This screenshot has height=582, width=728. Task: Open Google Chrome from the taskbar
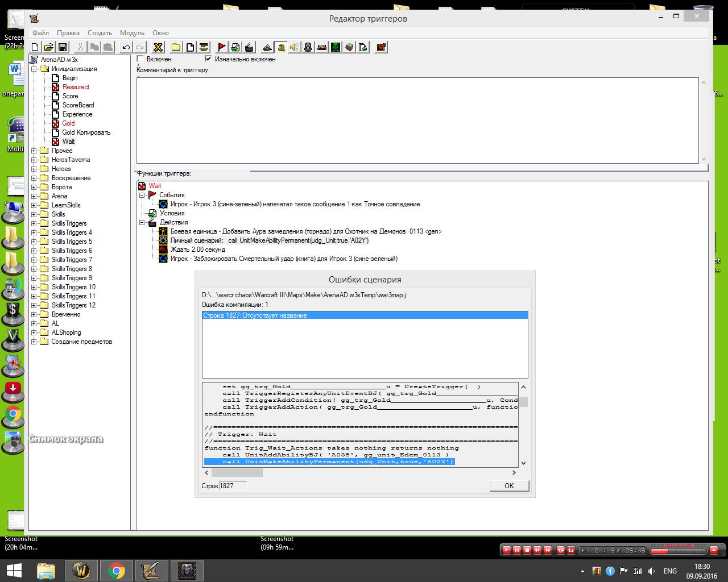(117, 570)
